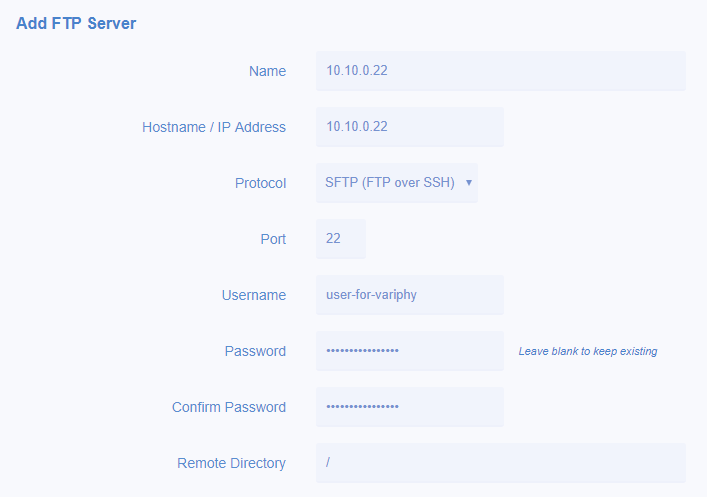Click the Name label
Image resolution: width=707 pixels, height=497 pixels.
(x=267, y=71)
